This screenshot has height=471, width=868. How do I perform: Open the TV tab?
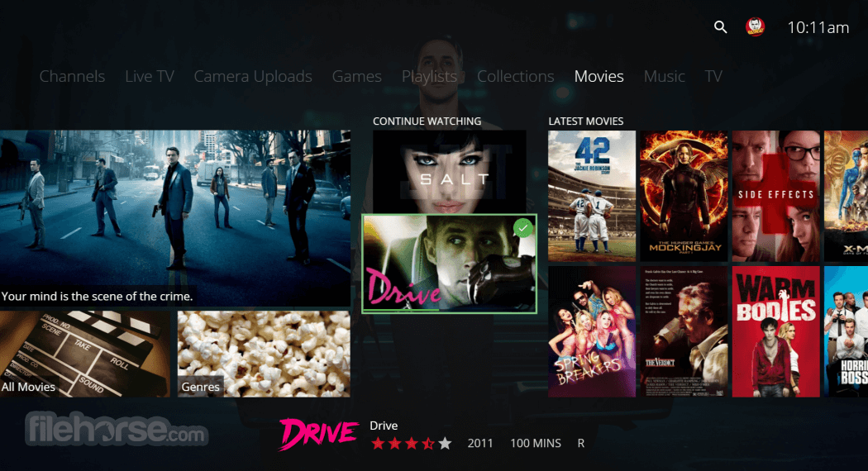(713, 76)
